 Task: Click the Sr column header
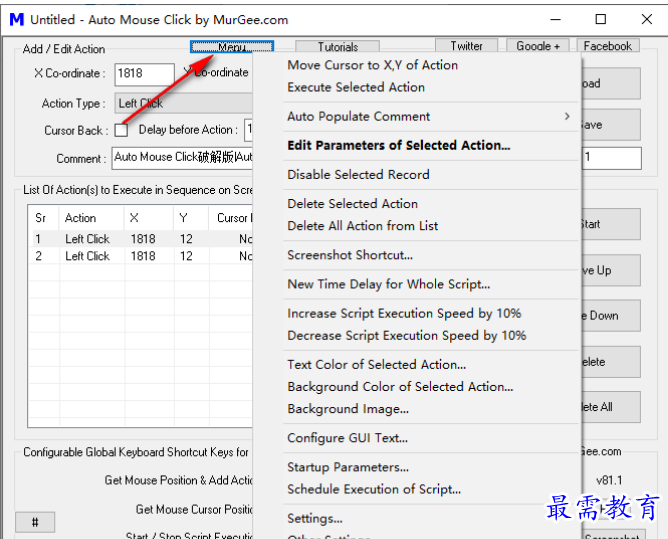click(43, 218)
